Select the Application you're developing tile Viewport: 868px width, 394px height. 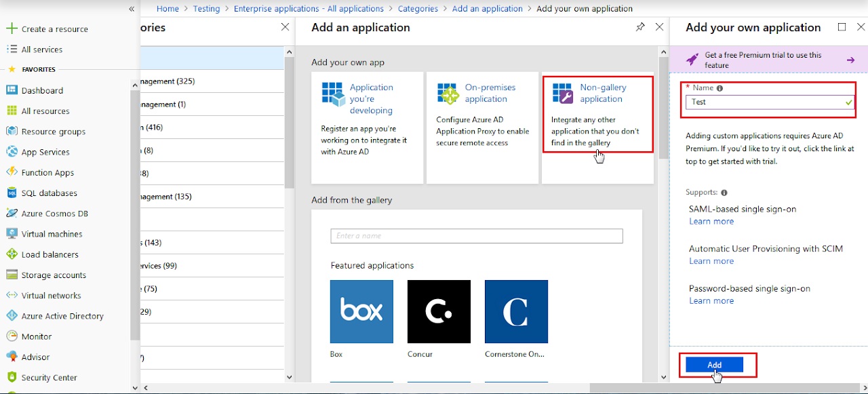click(368, 128)
